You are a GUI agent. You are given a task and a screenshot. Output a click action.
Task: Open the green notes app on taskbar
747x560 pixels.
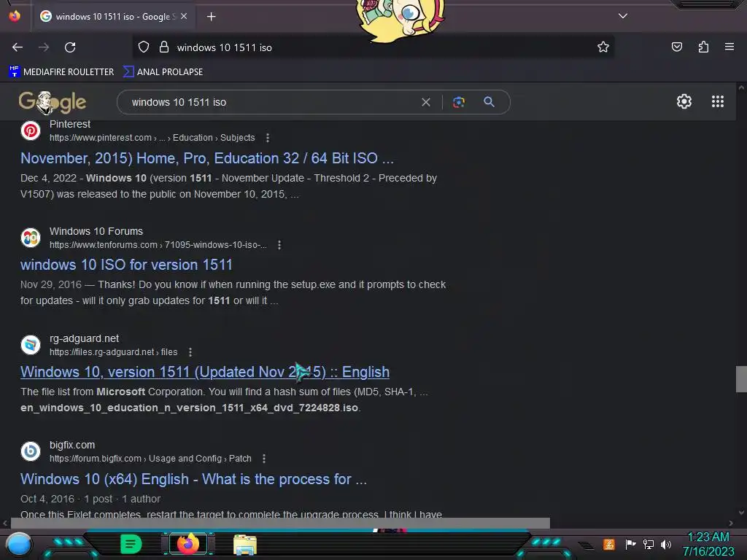tap(131, 544)
